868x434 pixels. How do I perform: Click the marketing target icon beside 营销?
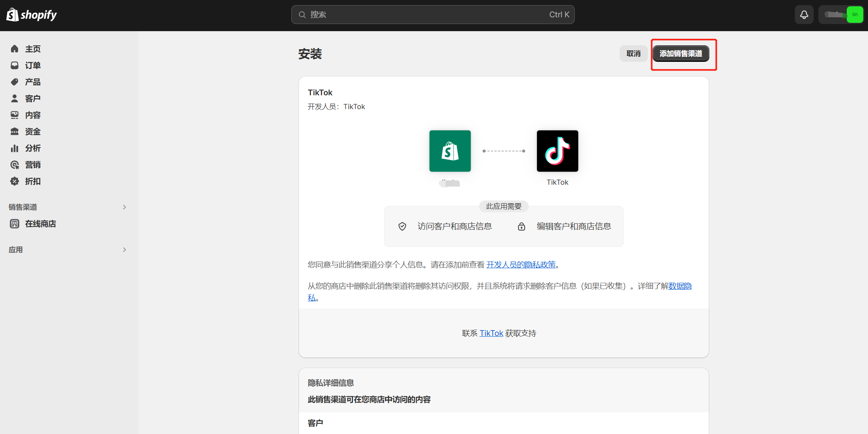pyautogui.click(x=15, y=165)
